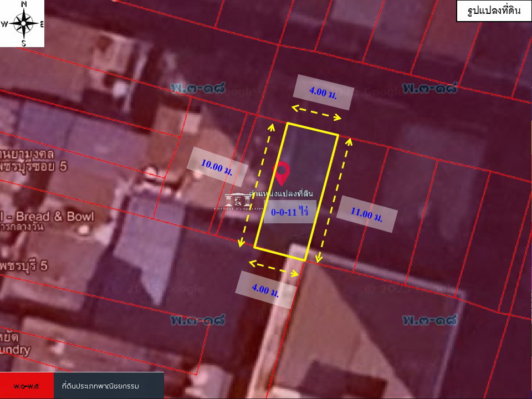
Task: Select the red location pin marker
Action: [282, 173]
